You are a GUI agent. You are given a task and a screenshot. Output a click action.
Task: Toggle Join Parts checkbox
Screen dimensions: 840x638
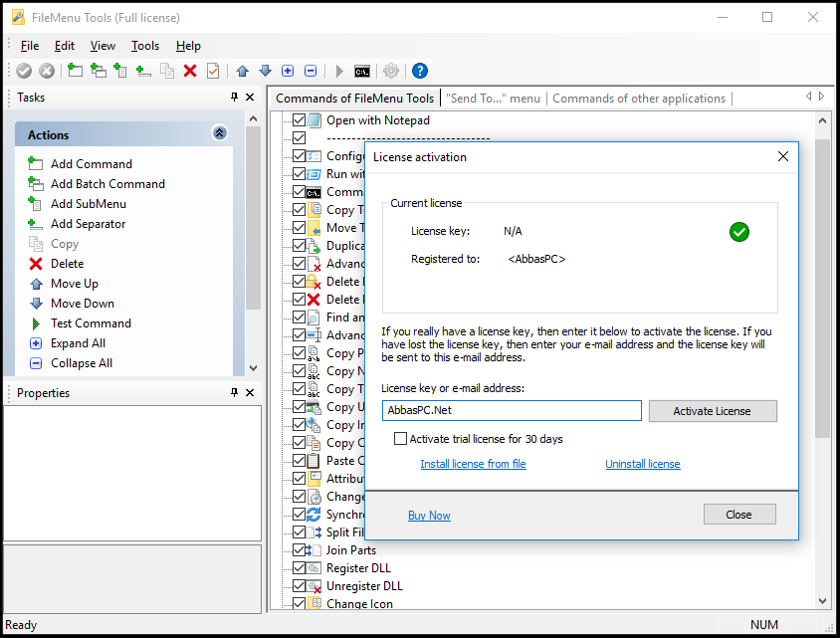pos(299,550)
